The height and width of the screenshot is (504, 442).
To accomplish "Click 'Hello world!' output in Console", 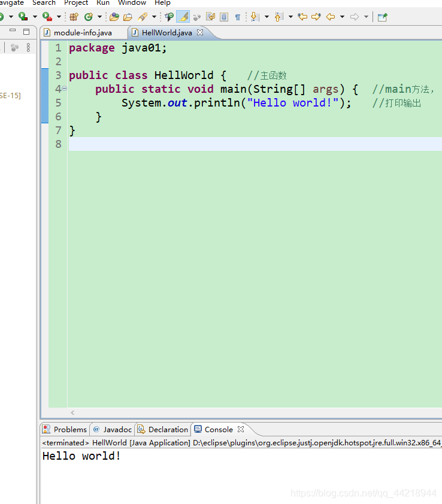I will click(x=81, y=456).
